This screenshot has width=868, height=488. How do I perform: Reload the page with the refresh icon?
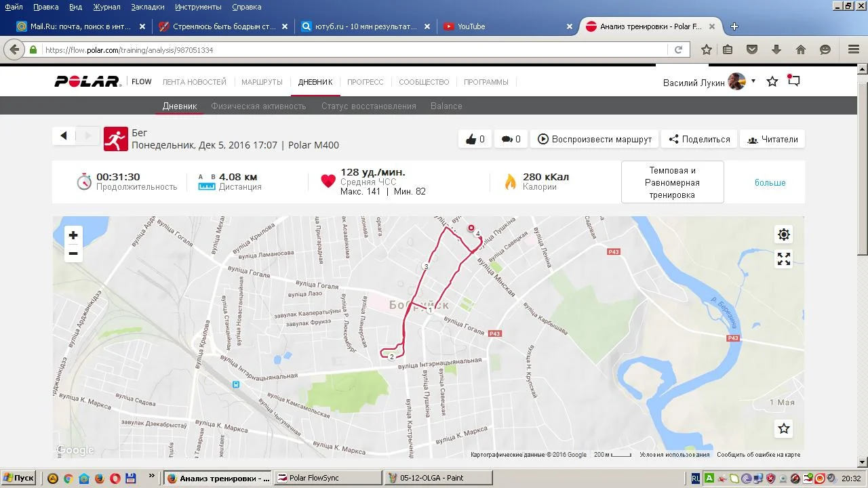pyautogui.click(x=678, y=49)
